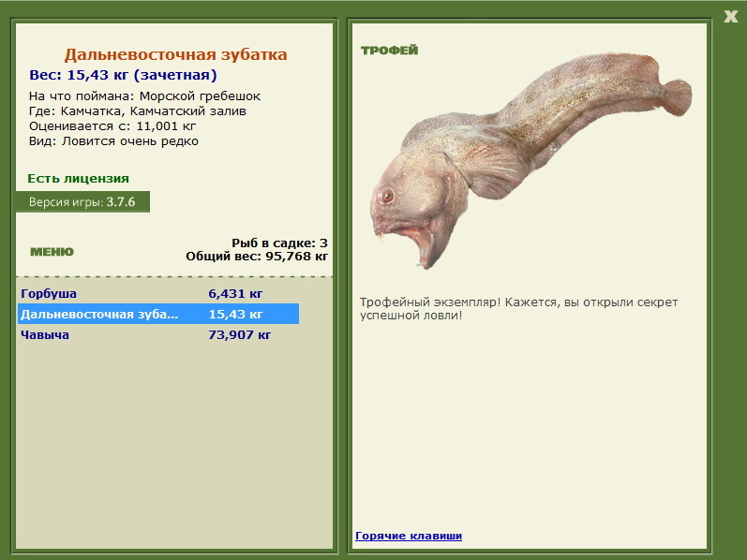Click the Трофейный экземпляр! message text
The image size is (747, 560).
[x=519, y=309]
